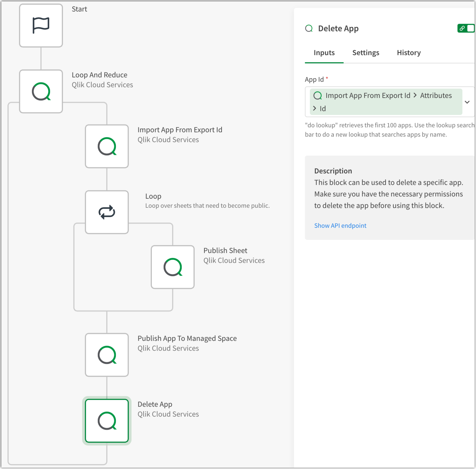Select the Publish Sheet block
476x469 pixels.
(173, 267)
